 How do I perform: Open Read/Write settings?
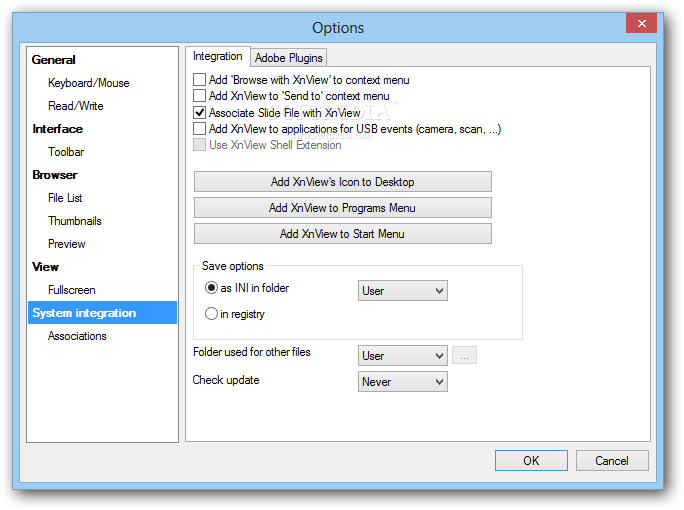click(75, 106)
